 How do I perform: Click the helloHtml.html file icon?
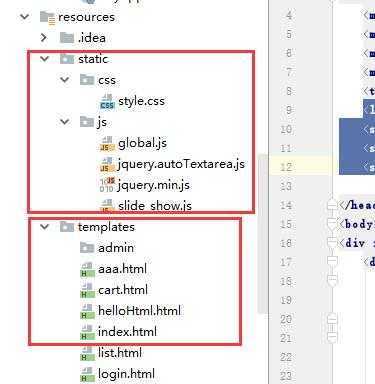pos(87,311)
